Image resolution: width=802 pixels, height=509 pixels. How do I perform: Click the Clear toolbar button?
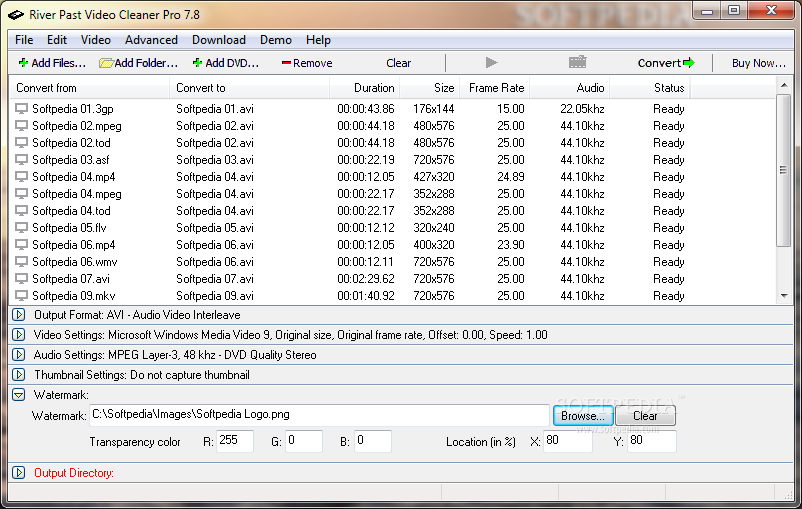(x=398, y=63)
